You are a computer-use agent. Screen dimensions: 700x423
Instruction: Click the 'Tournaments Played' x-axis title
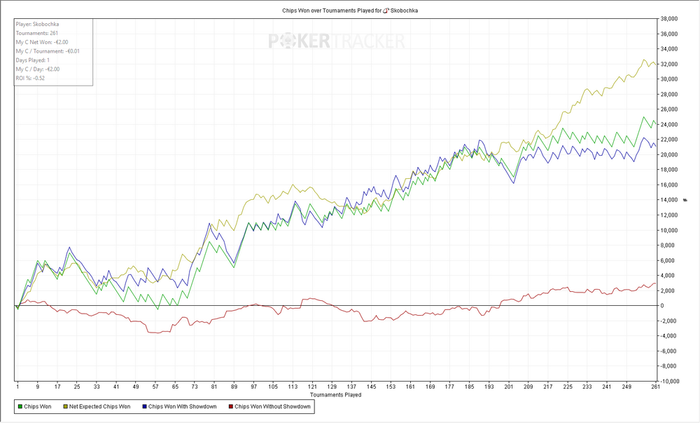(336, 395)
